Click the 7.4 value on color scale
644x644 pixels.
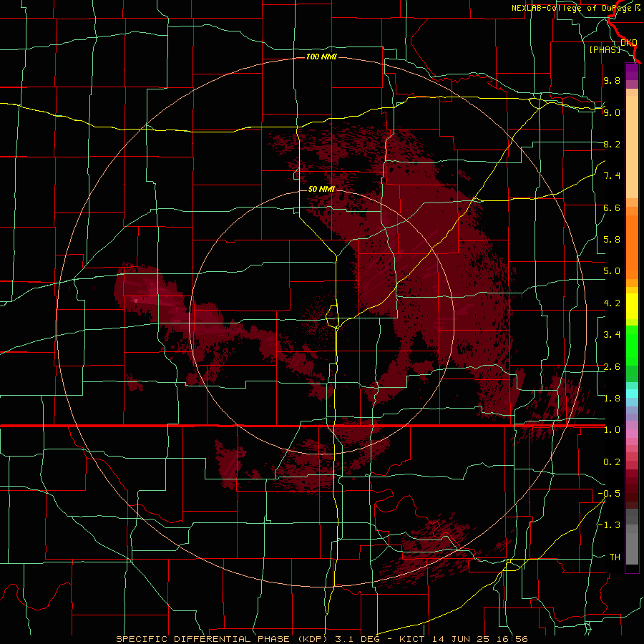[612, 176]
